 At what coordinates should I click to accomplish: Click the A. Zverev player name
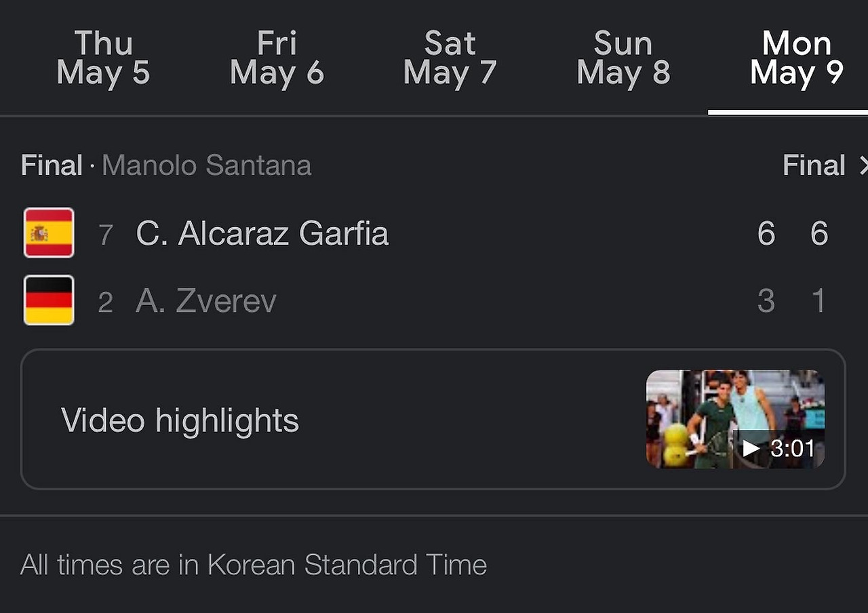pos(206,301)
